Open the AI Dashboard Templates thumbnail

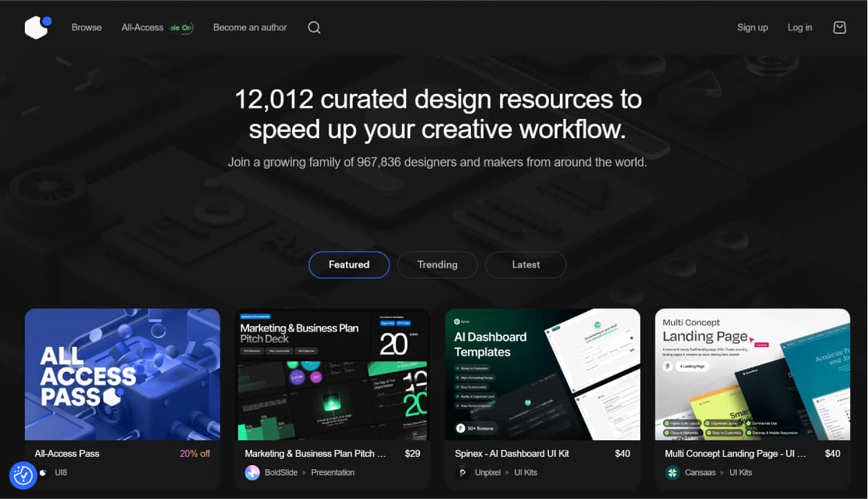(x=542, y=374)
